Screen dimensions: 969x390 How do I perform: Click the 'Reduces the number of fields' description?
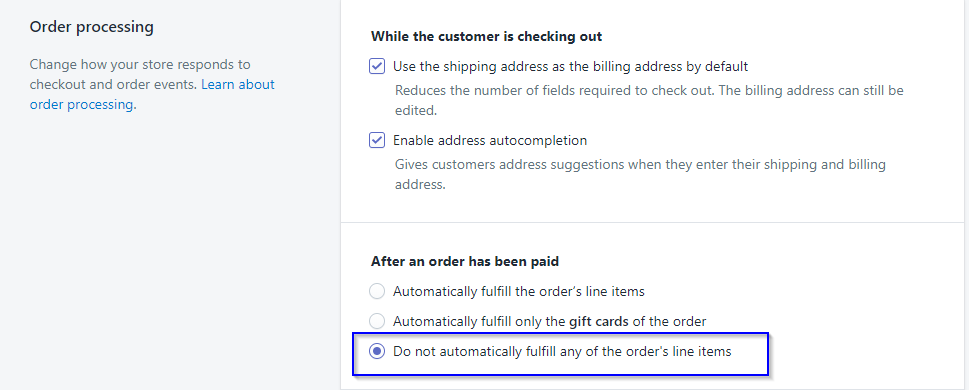point(649,101)
